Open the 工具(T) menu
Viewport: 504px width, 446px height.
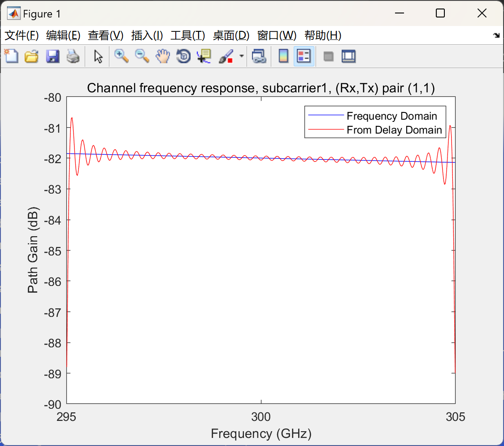(188, 35)
